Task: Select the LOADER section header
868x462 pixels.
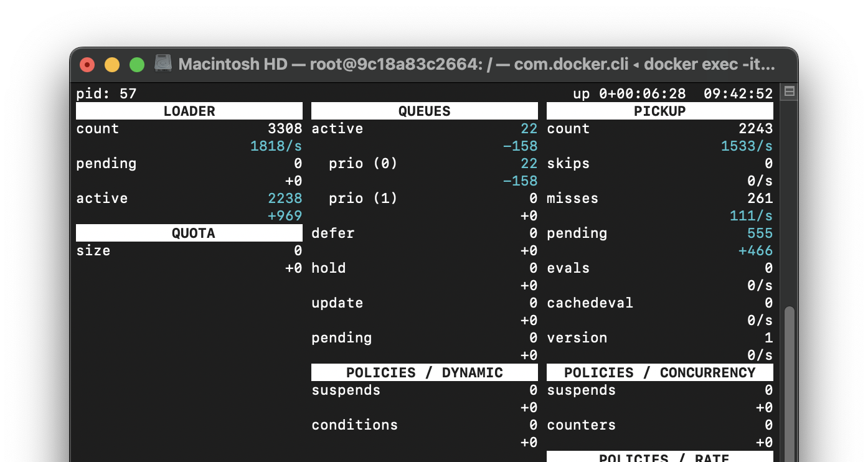Action: click(x=189, y=111)
